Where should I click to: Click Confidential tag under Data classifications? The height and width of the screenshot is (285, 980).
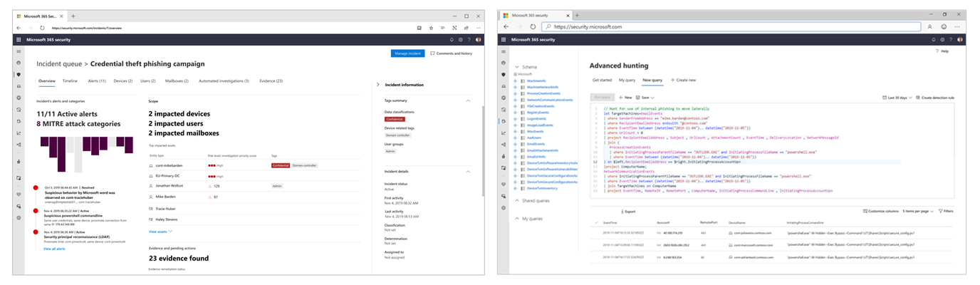(x=394, y=119)
